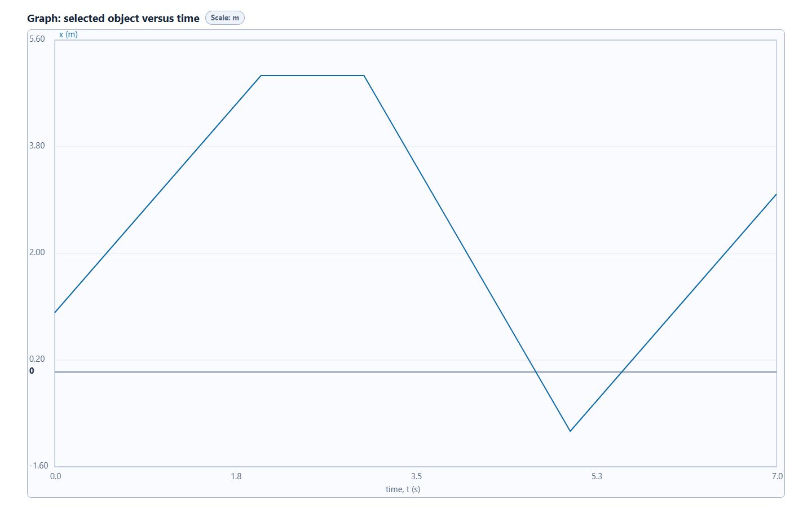Viewport: 812px width, 508px height.
Task: Click the corner where the plateau ends
Action: pos(364,76)
